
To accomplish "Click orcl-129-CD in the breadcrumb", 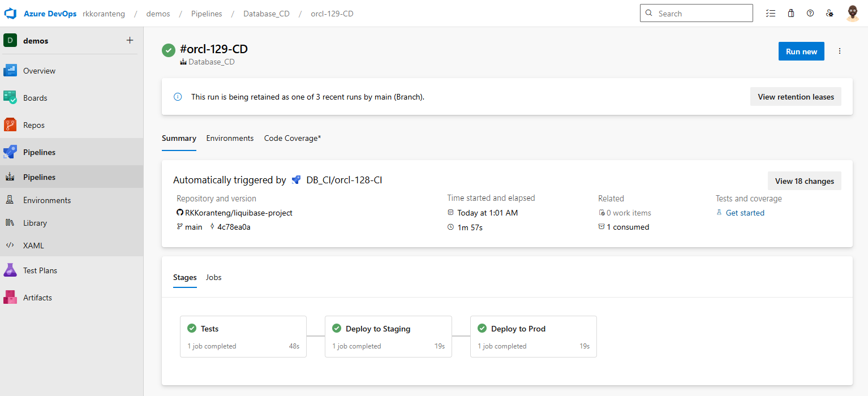I will click(332, 14).
